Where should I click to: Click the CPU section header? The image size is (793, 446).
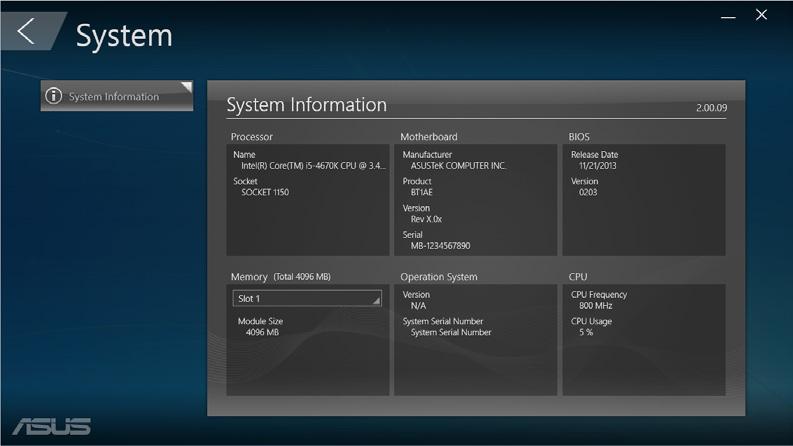click(578, 277)
